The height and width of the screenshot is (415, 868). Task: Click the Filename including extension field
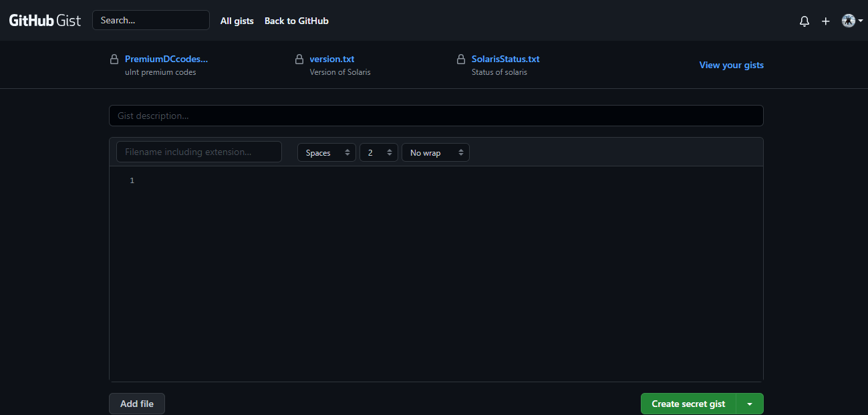coord(199,152)
